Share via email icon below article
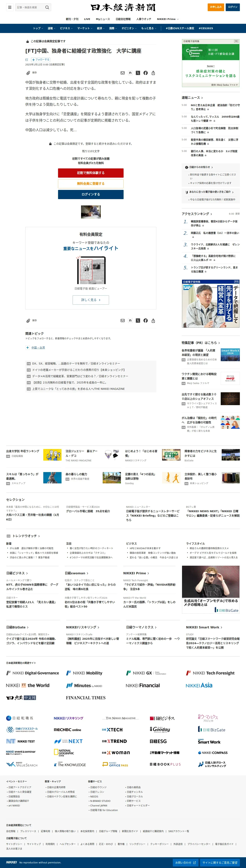246x868 pixels. point(122,321)
